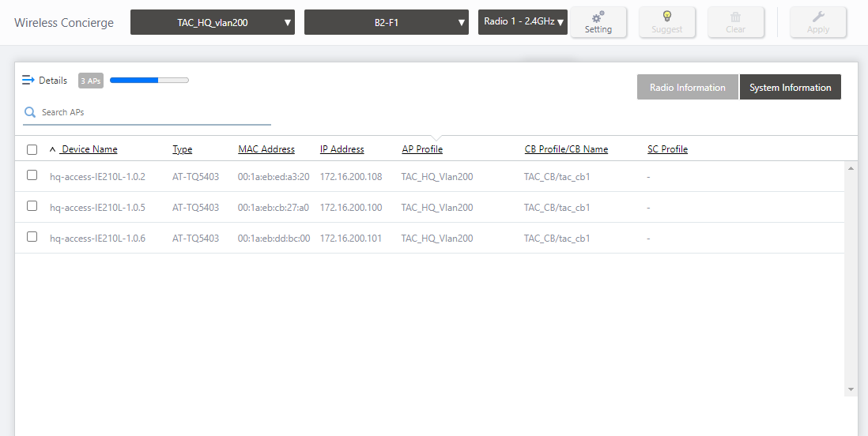Tick the checkbox for hq-access-IE210L-1.0.5
Screen dimensions: 868x436
point(32,206)
